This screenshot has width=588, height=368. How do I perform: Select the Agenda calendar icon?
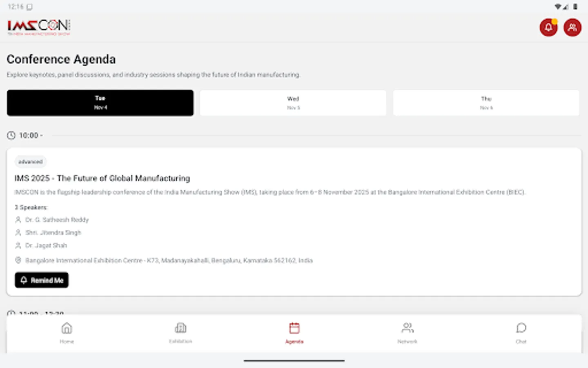[x=294, y=328]
